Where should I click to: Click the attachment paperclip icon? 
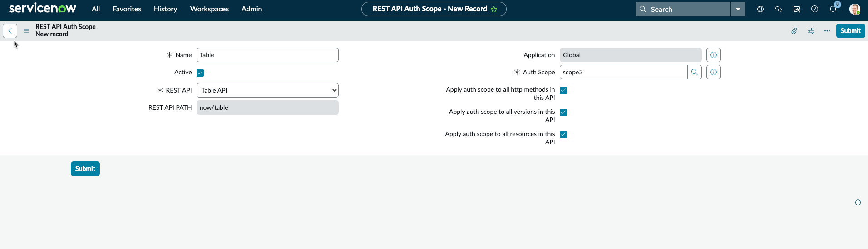point(794,31)
